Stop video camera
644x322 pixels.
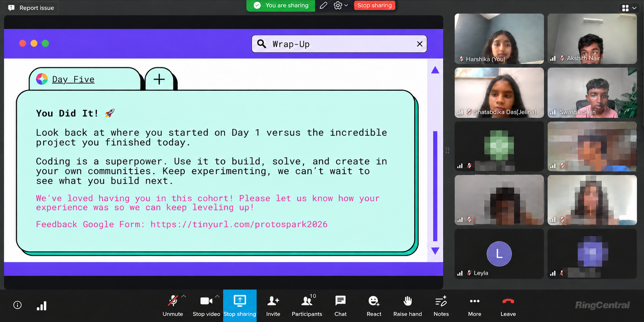point(206,306)
